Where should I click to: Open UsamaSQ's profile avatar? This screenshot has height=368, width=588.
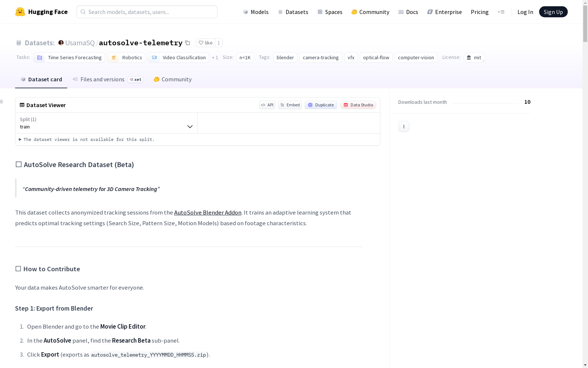pyautogui.click(x=61, y=43)
